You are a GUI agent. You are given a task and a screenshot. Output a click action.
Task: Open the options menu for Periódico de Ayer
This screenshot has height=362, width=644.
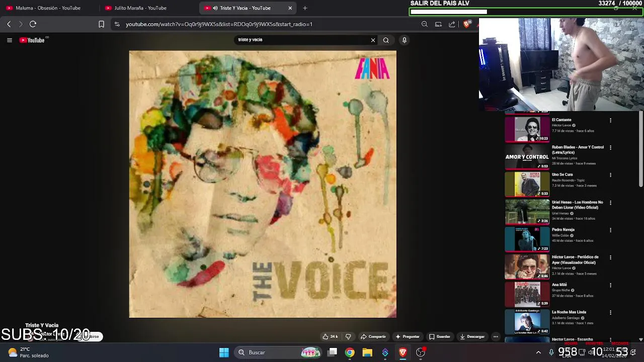tap(610, 258)
